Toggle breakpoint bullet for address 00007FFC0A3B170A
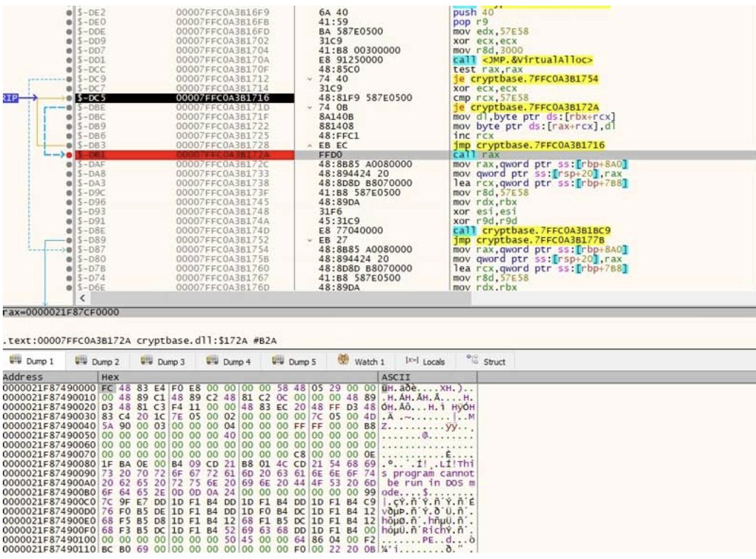Image resolution: width=756 pixels, height=559 pixels. point(70,60)
